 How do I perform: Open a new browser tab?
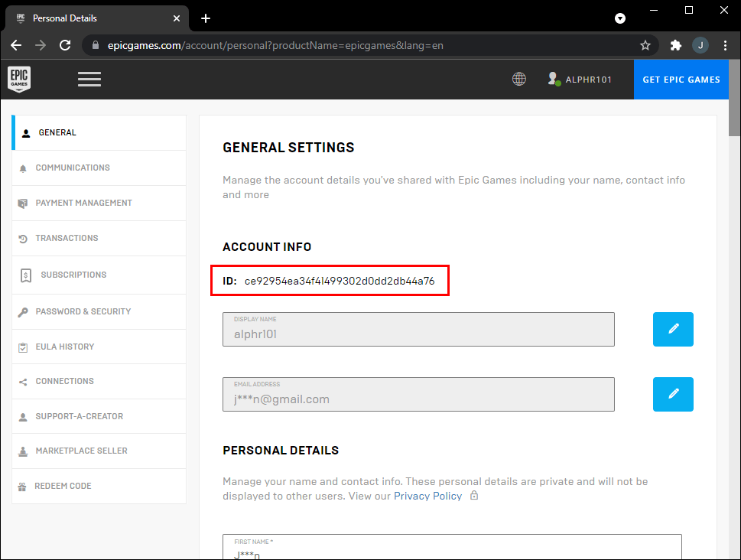click(206, 18)
